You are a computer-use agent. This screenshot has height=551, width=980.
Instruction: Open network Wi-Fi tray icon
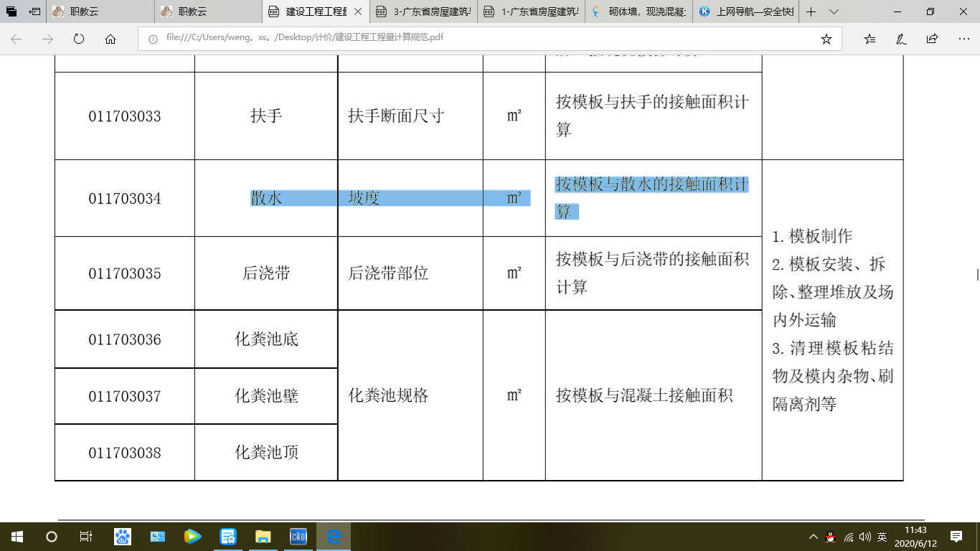pos(849,537)
